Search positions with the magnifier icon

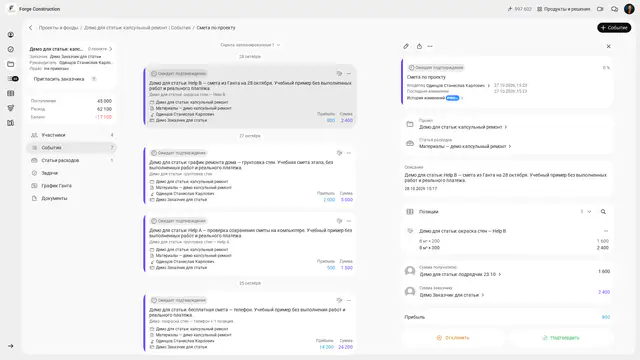click(x=603, y=212)
